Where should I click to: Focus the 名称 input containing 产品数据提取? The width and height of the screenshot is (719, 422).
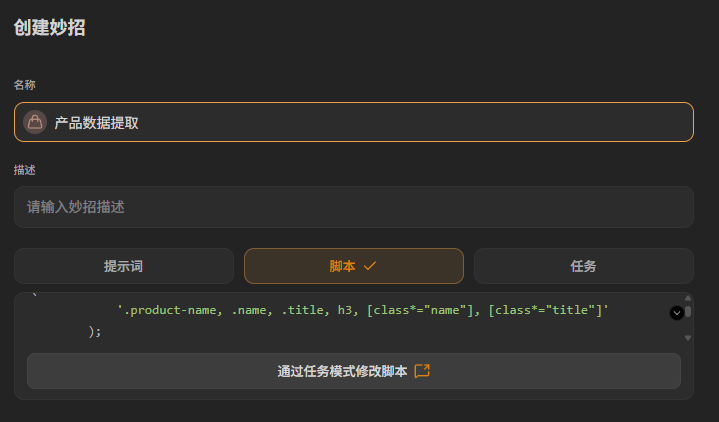point(354,122)
